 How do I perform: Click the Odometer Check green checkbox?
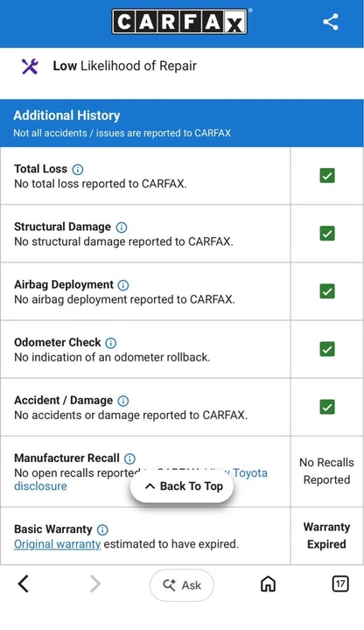[327, 349]
